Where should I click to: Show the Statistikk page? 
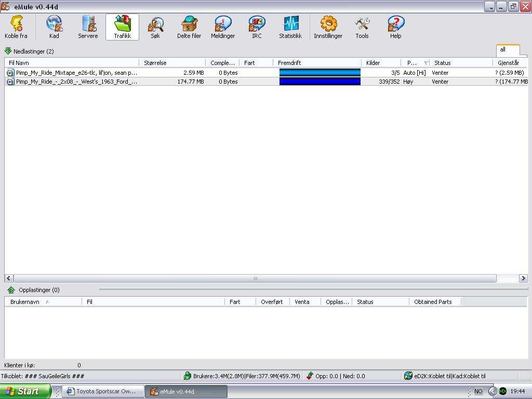pos(290,27)
